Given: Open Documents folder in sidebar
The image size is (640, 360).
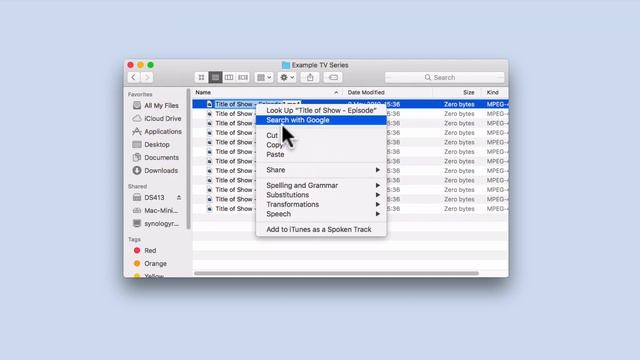Looking at the screenshot, I should coord(156,158).
